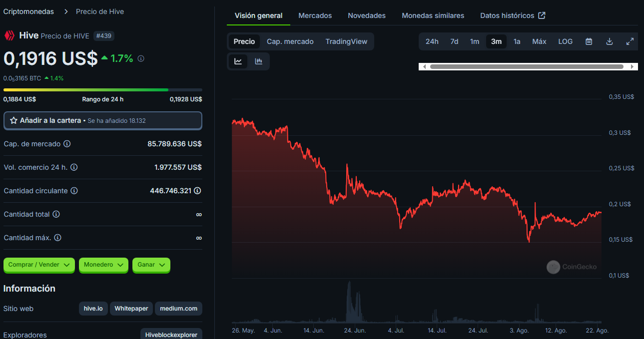Image resolution: width=644 pixels, height=339 pixels.
Task: Open the Monedero dropdown
Action: [103, 265]
